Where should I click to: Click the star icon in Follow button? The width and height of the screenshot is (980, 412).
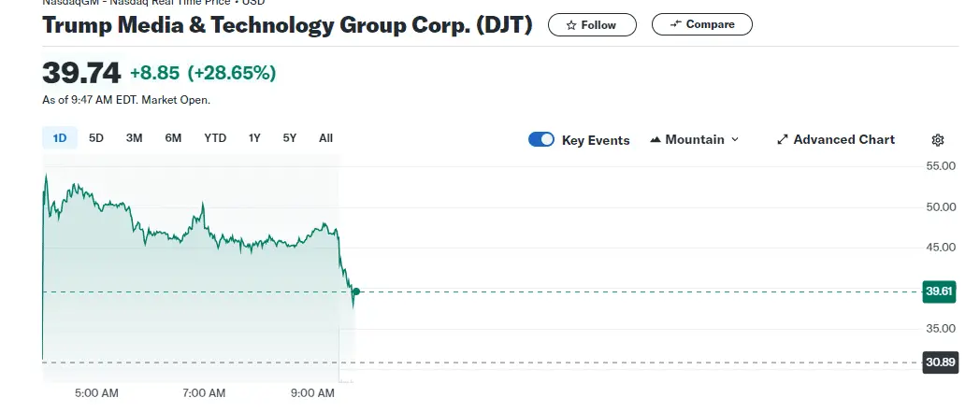tap(569, 25)
